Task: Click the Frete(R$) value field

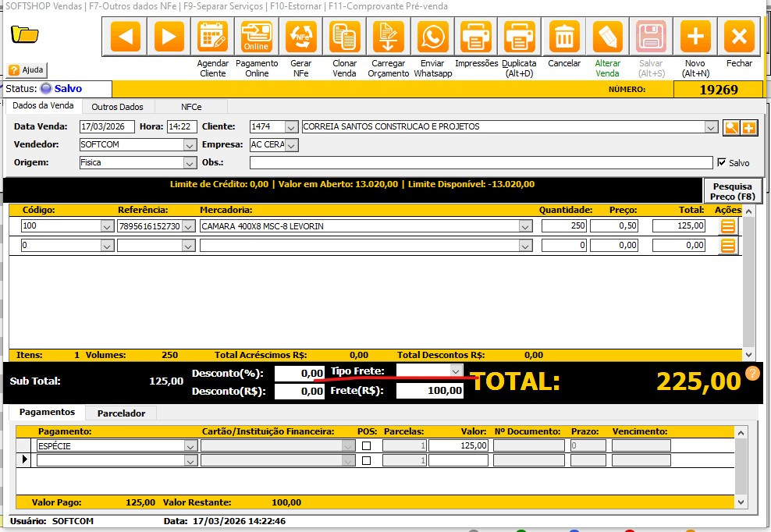Action: click(x=430, y=390)
